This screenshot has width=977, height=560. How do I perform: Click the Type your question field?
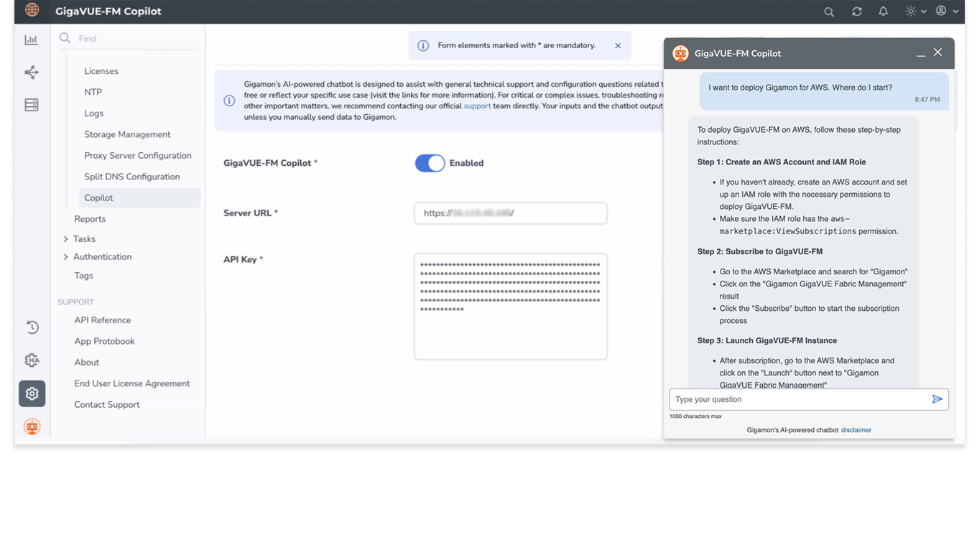[754, 399]
